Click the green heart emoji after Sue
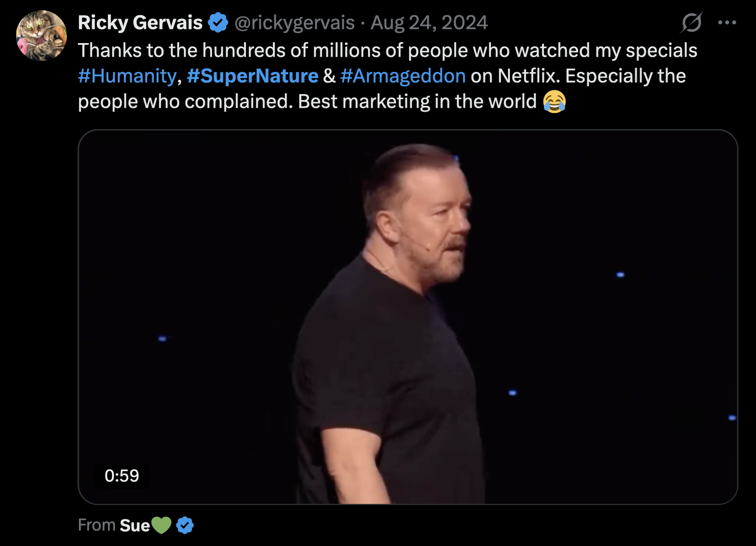Screen dimensions: 756x546 [x=161, y=525]
